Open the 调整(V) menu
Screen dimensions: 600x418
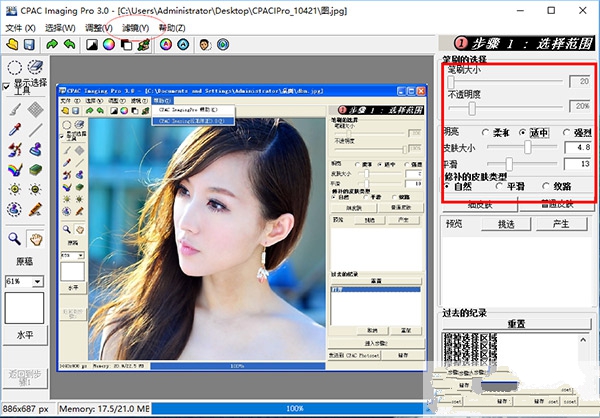tap(99, 28)
